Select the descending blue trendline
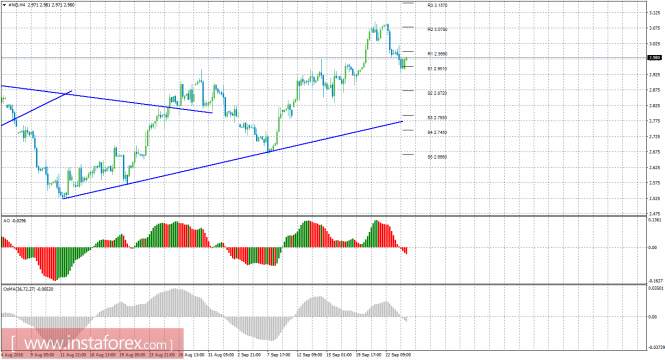 (106, 99)
